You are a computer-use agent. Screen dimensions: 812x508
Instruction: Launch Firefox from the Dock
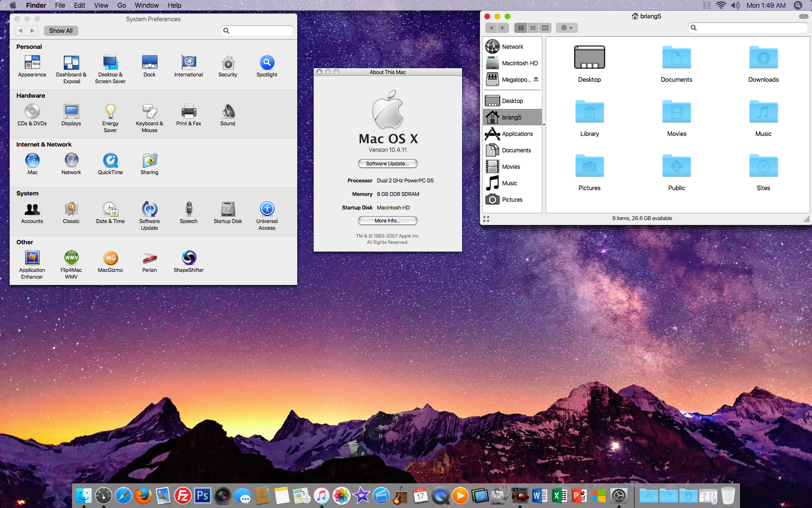(x=143, y=495)
